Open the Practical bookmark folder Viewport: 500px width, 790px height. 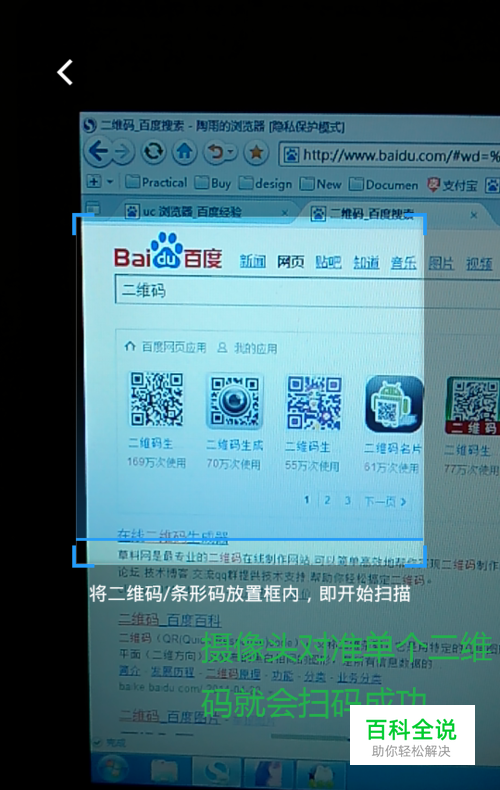click(156, 182)
